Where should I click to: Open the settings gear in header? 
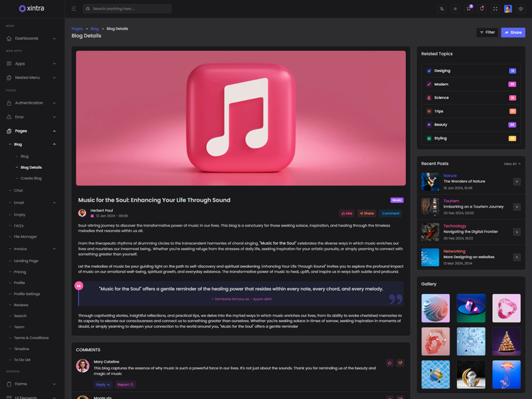521,9
